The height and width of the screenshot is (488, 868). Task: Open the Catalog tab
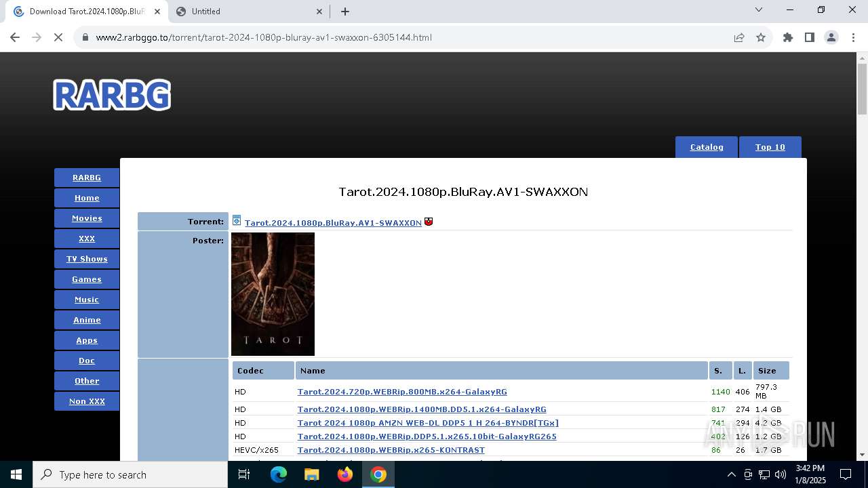click(707, 147)
